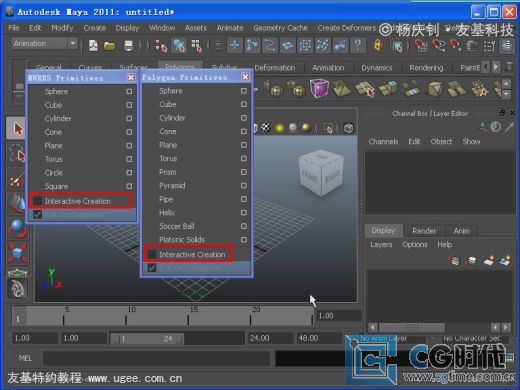Select the Anim layer tab
This screenshot has height=390, width=520.
click(x=461, y=231)
